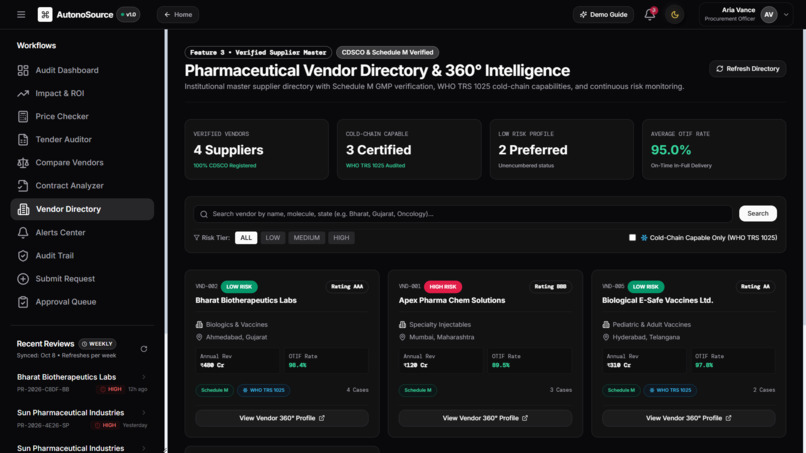Click the Audit Trail shield icon

(x=23, y=256)
